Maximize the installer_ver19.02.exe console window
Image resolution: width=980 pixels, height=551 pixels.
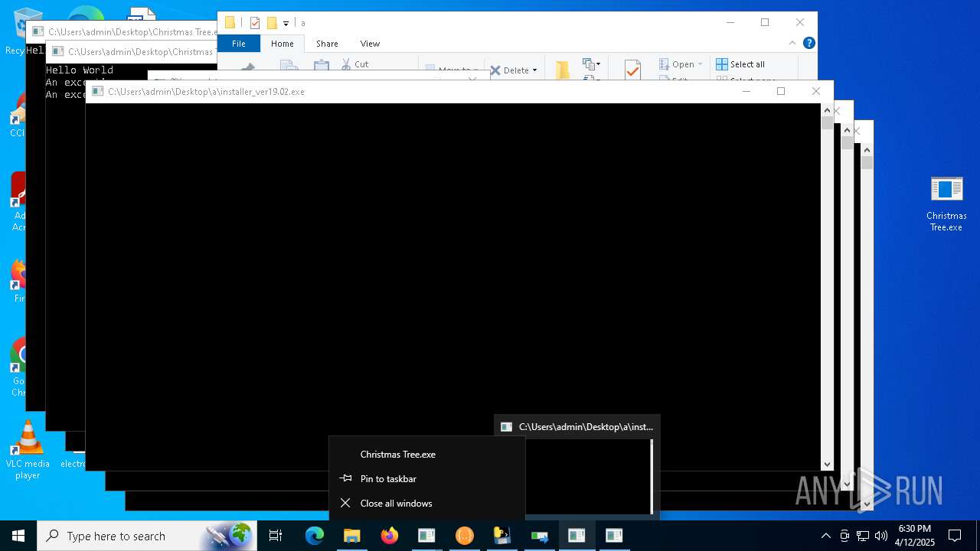coord(781,91)
